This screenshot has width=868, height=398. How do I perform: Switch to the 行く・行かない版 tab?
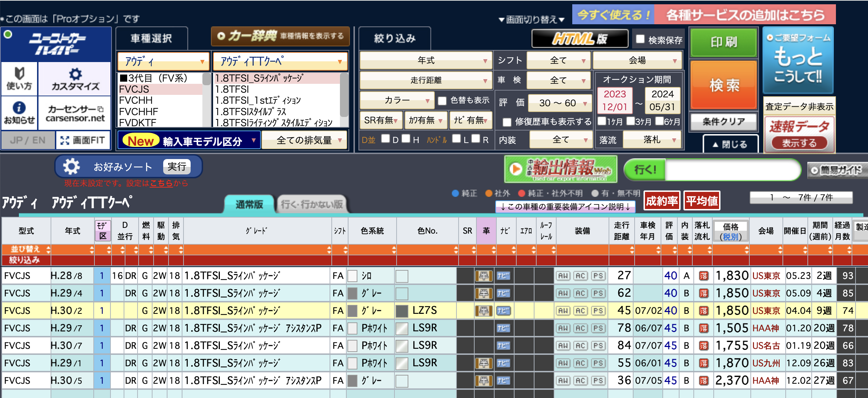(x=312, y=204)
